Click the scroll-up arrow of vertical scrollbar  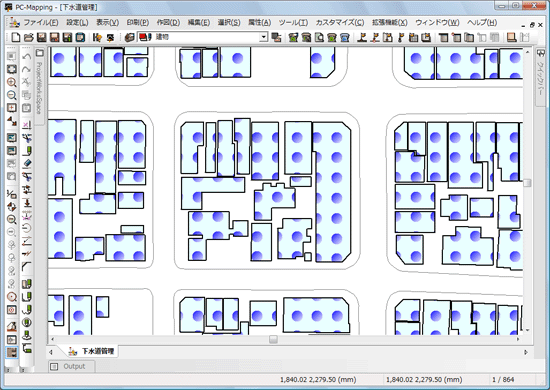pyautogui.click(x=527, y=52)
